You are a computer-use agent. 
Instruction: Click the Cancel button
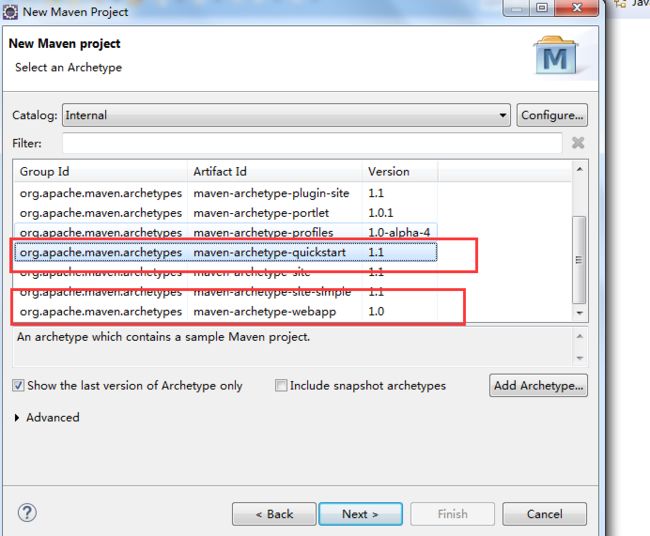544,514
